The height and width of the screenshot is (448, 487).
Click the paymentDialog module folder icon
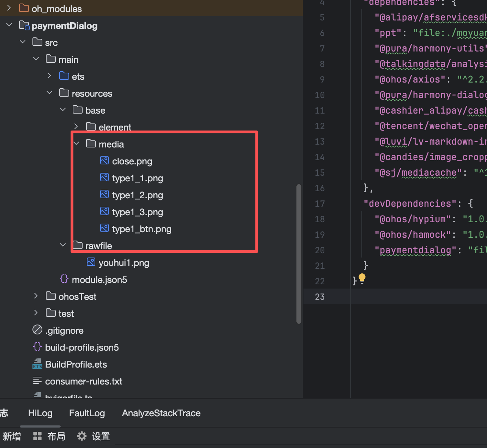(24, 25)
